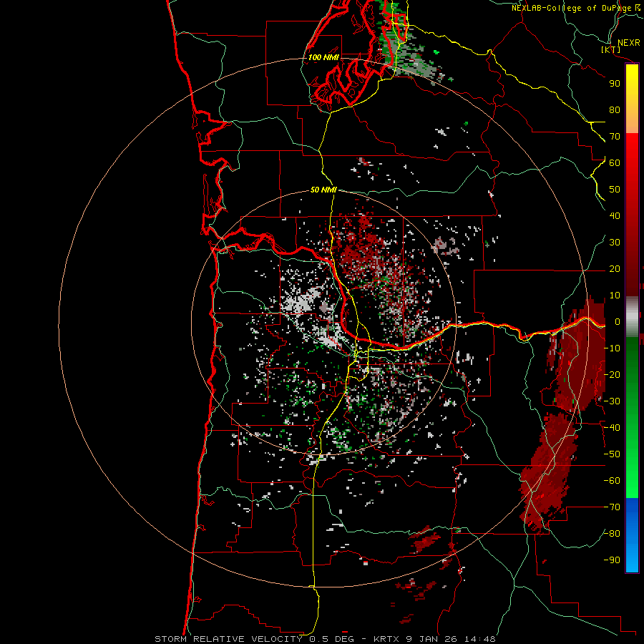This screenshot has width=644, height=644.
Task: Click the 50 NMI range ring label
Action: tap(323, 190)
